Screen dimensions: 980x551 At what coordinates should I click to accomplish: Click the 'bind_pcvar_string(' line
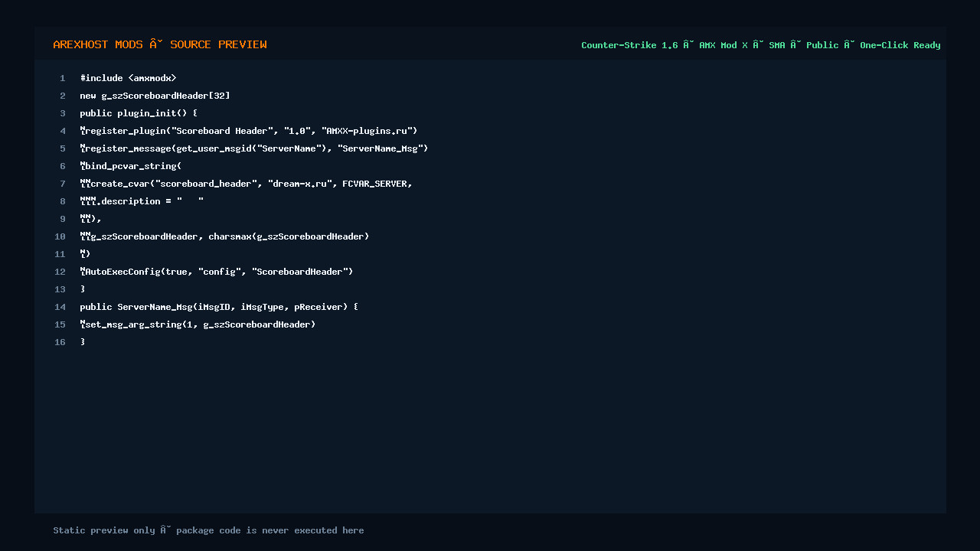click(x=131, y=166)
